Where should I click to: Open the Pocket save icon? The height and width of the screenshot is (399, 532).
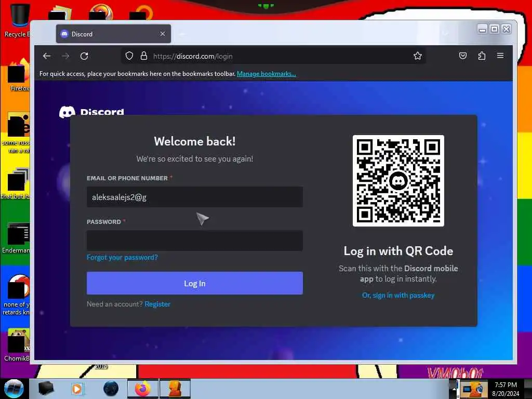coord(463,56)
